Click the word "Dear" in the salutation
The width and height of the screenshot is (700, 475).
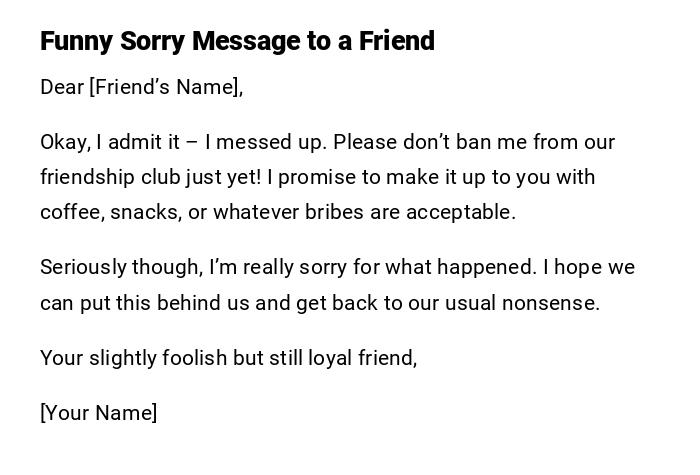(62, 88)
